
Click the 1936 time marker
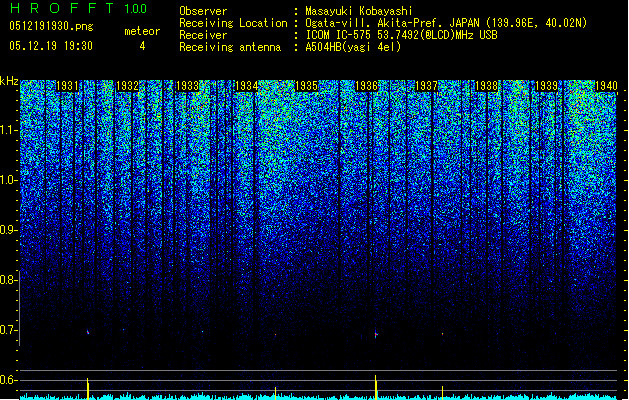tap(367, 86)
